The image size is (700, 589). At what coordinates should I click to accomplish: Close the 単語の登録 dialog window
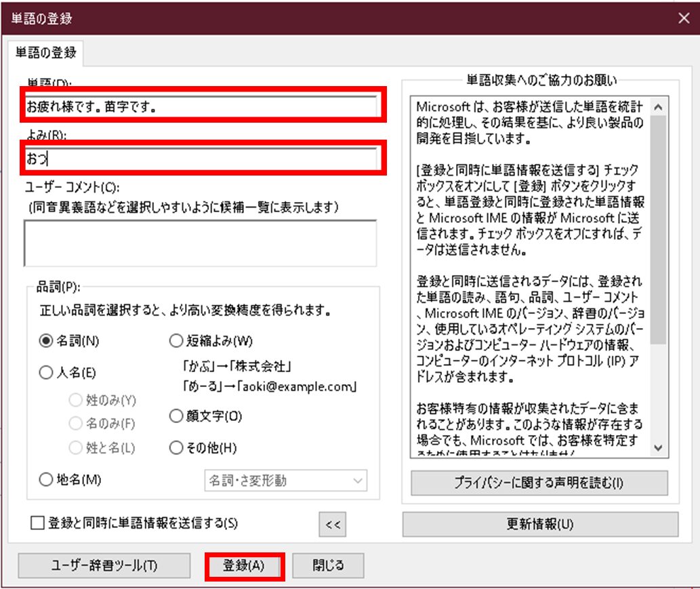(x=684, y=18)
